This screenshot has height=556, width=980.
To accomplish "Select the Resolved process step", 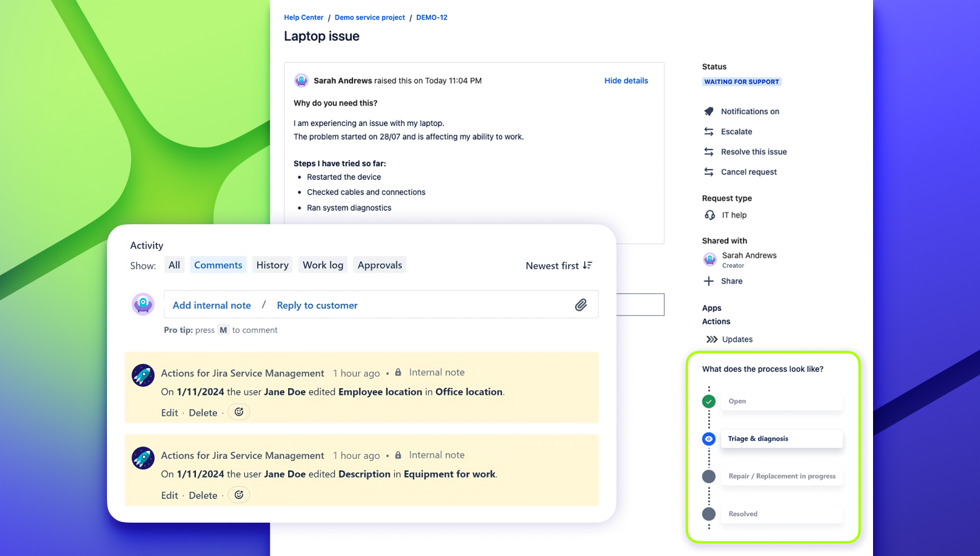I will pos(782,514).
